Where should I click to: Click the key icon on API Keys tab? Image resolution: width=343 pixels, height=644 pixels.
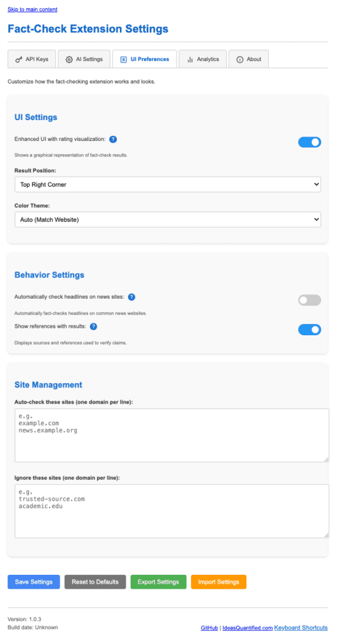click(x=19, y=60)
